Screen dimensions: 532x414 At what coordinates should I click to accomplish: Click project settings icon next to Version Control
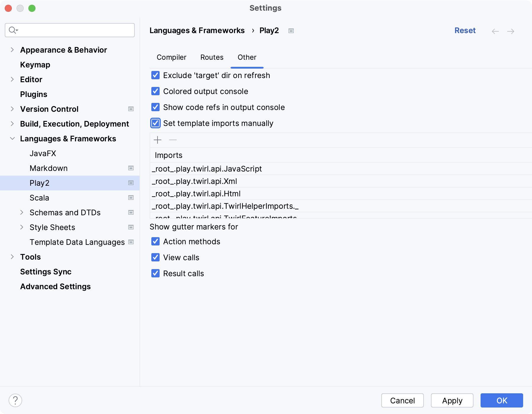(131, 109)
